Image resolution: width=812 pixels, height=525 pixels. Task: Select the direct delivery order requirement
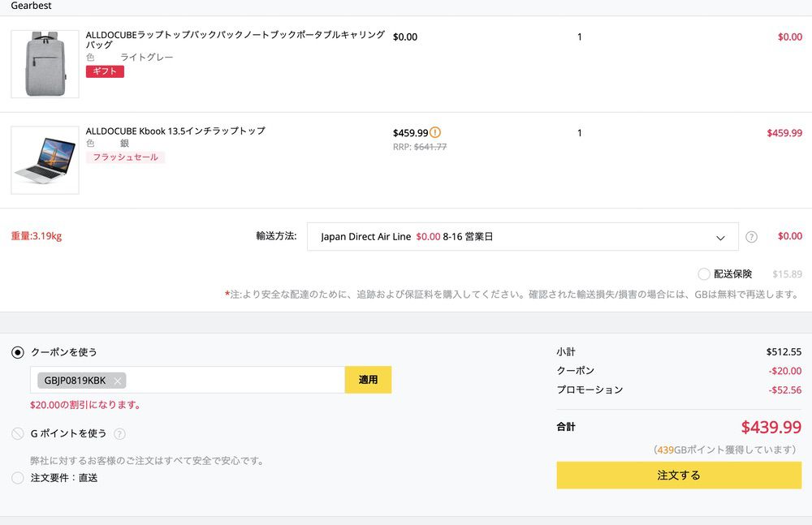18,478
